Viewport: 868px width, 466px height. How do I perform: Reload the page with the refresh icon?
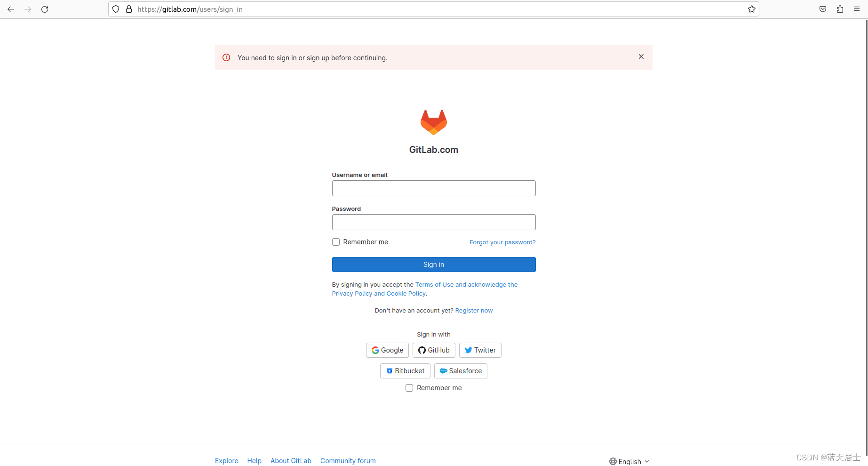click(x=45, y=9)
